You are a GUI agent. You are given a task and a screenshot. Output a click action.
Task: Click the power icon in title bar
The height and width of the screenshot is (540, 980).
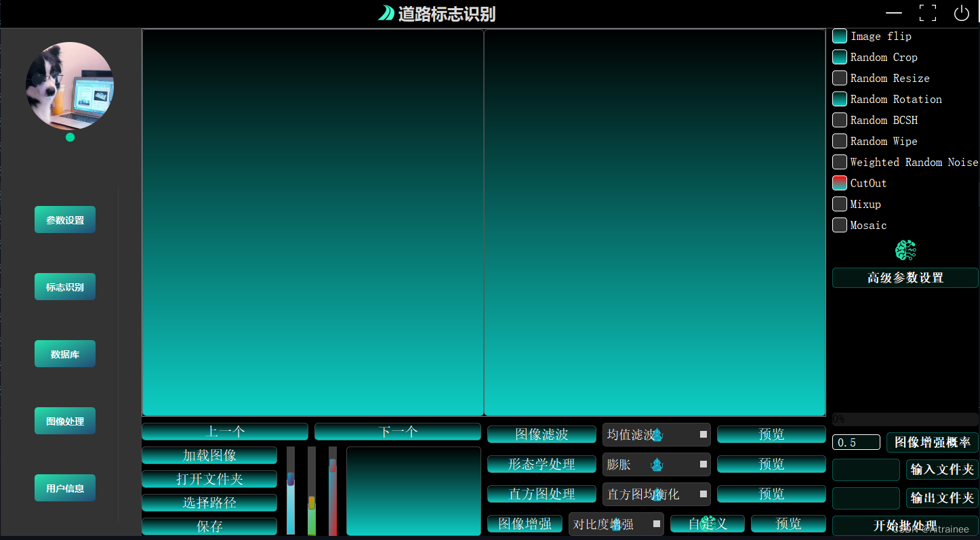(961, 13)
